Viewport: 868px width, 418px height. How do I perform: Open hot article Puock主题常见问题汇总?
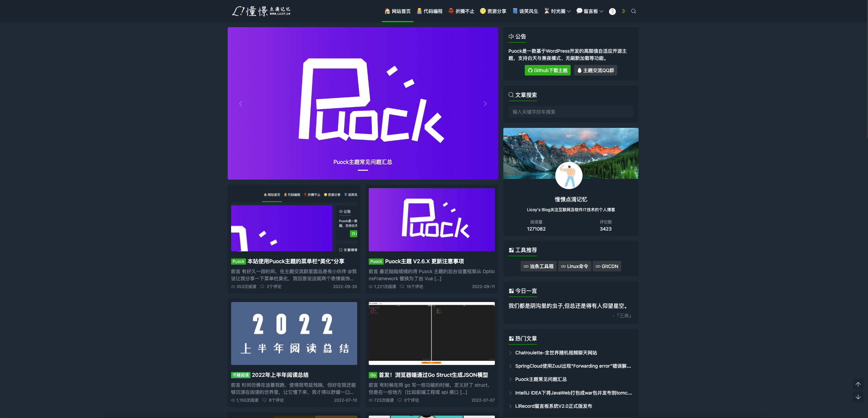pos(541,379)
